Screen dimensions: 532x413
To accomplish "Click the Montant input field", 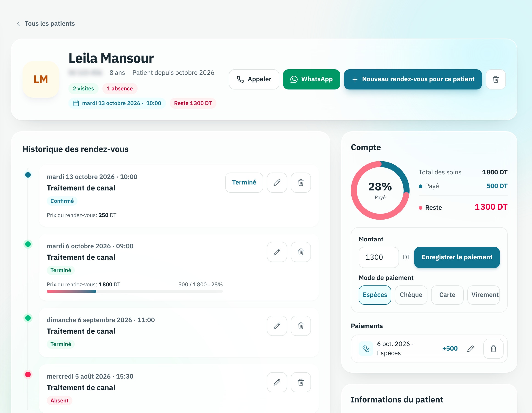I will pyautogui.click(x=379, y=257).
